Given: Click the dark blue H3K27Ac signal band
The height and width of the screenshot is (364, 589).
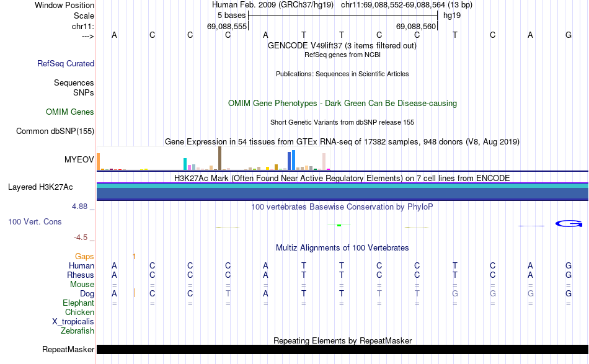Looking at the screenshot, I should [x=342, y=193].
